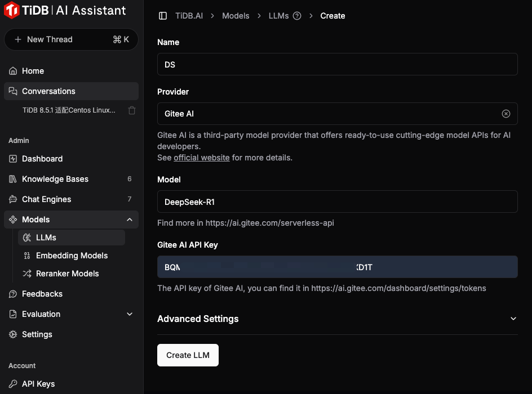
Task: Click the TiDB logo icon
Action: 11,11
